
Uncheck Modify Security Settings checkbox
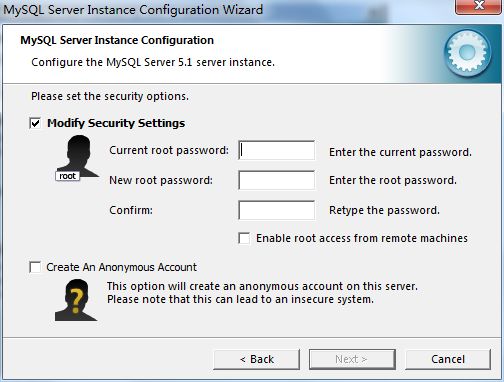pos(35,123)
